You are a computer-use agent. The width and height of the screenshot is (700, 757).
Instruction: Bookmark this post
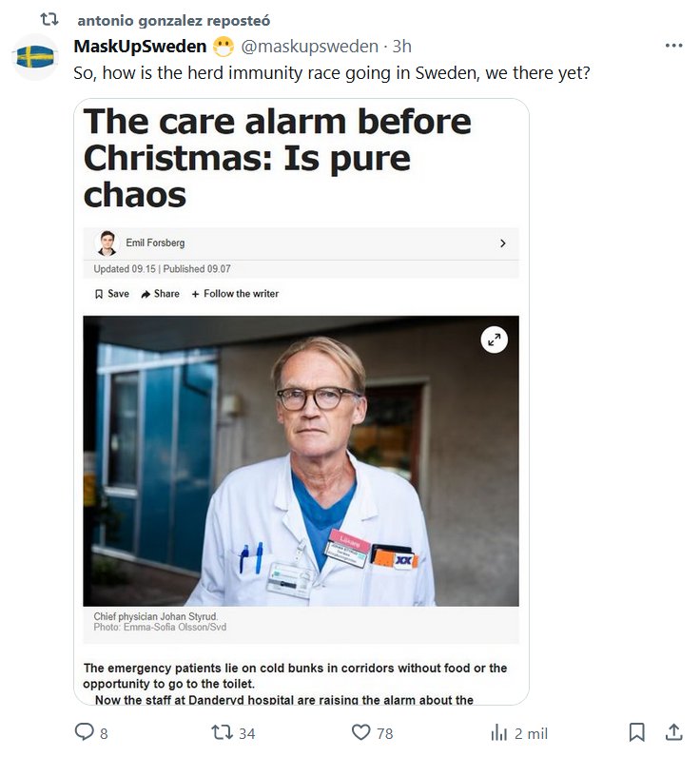click(x=637, y=732)
